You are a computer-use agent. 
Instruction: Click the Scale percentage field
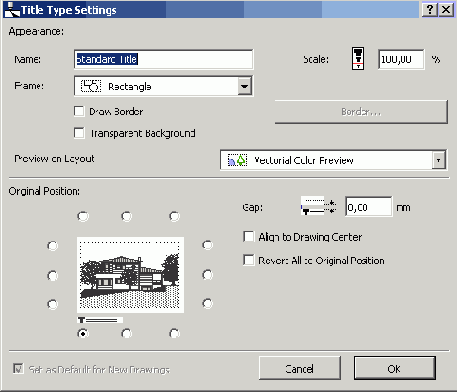point(401,59)
